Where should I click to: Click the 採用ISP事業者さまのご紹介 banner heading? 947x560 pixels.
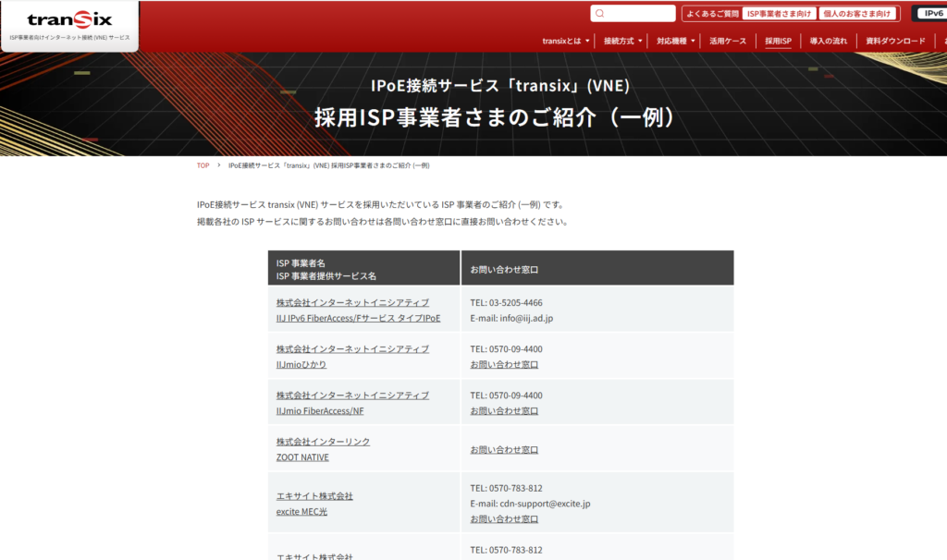pos(496,117)
